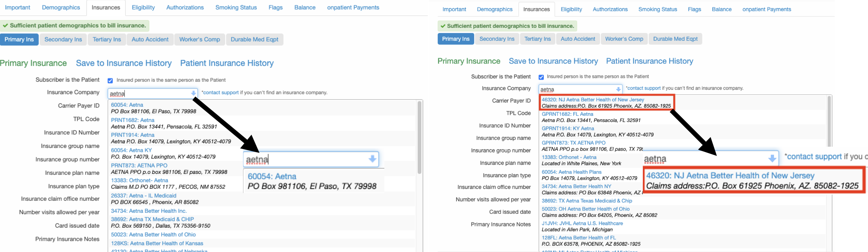Screen dimensions: 868x252
Task: Open Auto Accident section in the right screenshot
Action: coord(578,39)
